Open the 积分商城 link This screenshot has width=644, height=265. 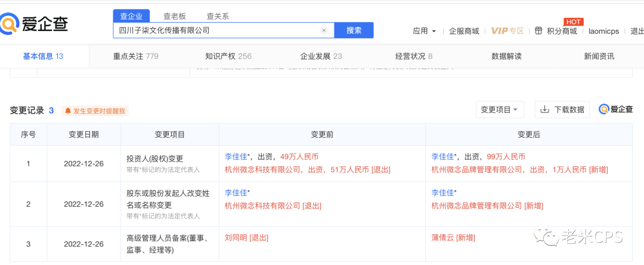pyautogui.click(x=562, y=31)
